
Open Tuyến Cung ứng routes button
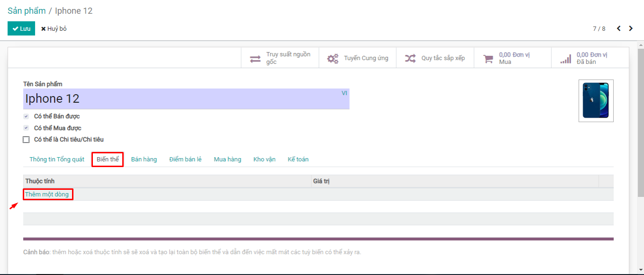[x=358, y=58]
